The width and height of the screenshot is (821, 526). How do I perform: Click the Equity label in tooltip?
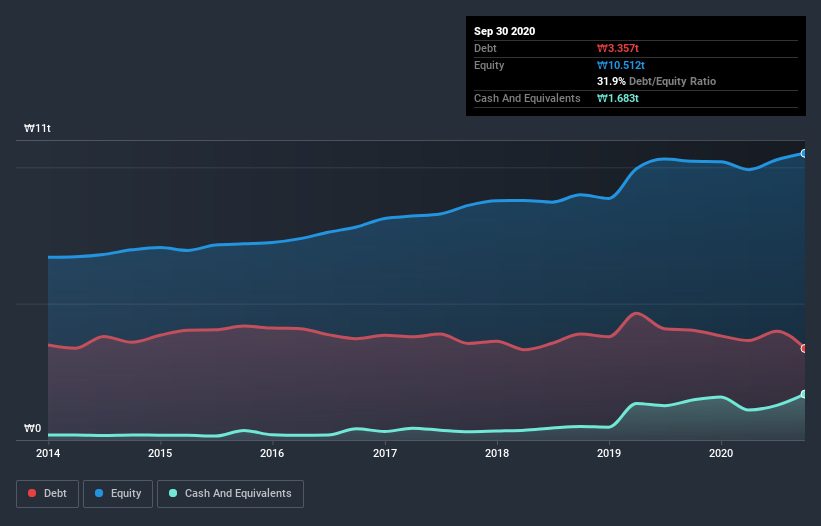(x=489, y=65)
